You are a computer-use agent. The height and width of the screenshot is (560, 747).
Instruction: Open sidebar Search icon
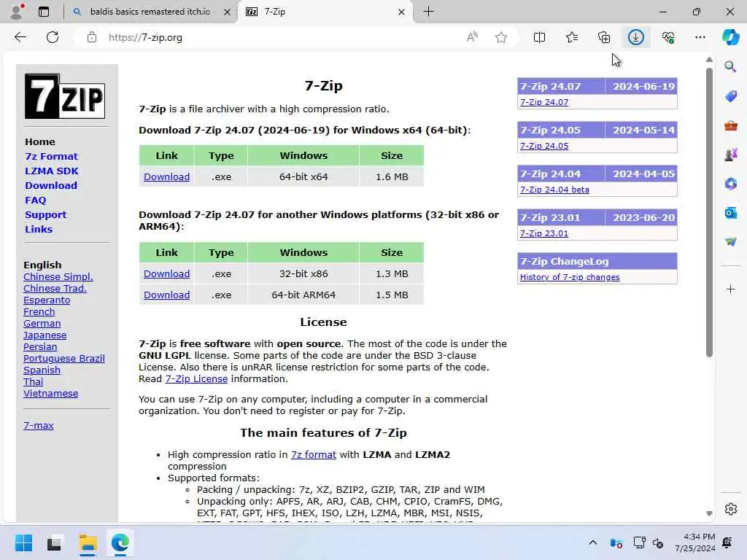730,66
